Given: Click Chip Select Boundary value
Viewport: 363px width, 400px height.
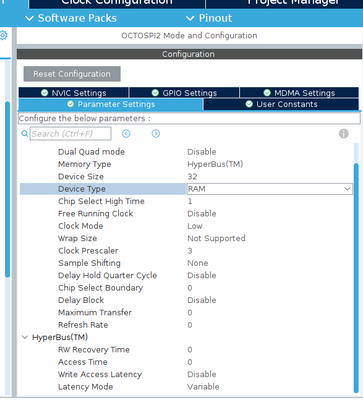Looking at the screenshot, I should click(x=190, y=288).
